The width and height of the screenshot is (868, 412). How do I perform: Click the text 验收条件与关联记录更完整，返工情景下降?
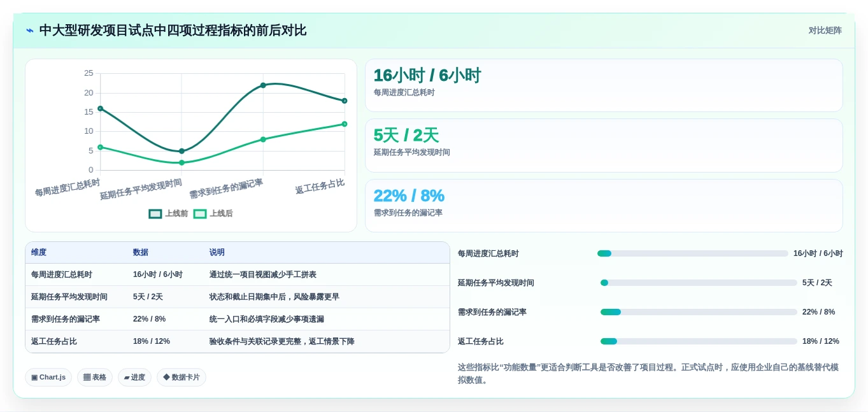tap(282, 341)
